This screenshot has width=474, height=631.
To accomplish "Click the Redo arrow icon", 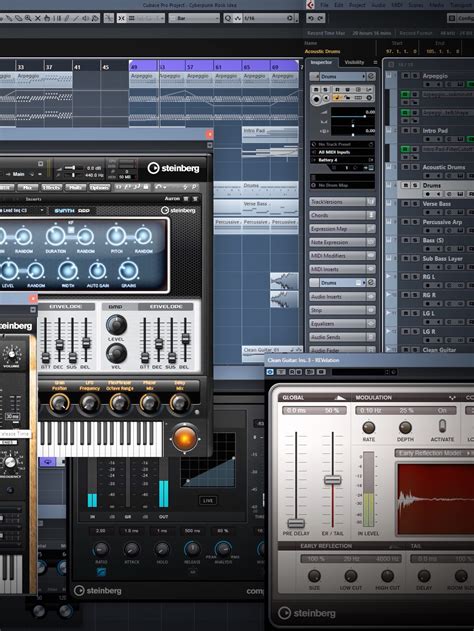I will point(320,18).
